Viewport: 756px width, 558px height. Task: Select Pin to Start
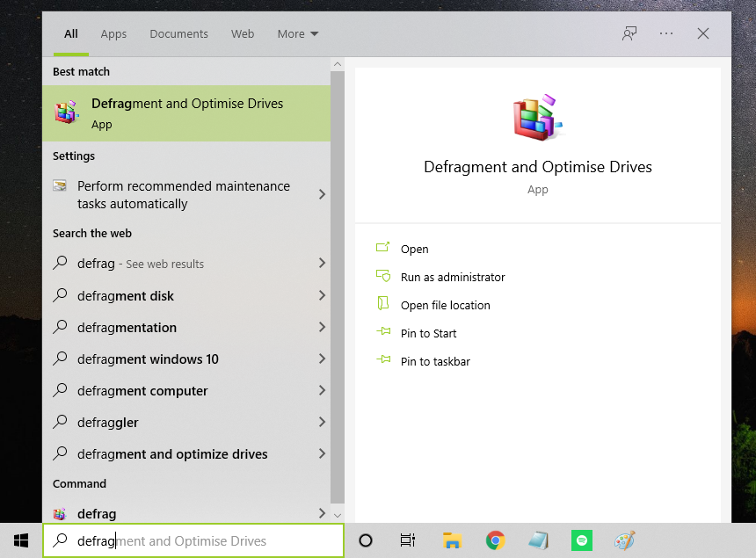pyautogui.click(x=428, y=333)
